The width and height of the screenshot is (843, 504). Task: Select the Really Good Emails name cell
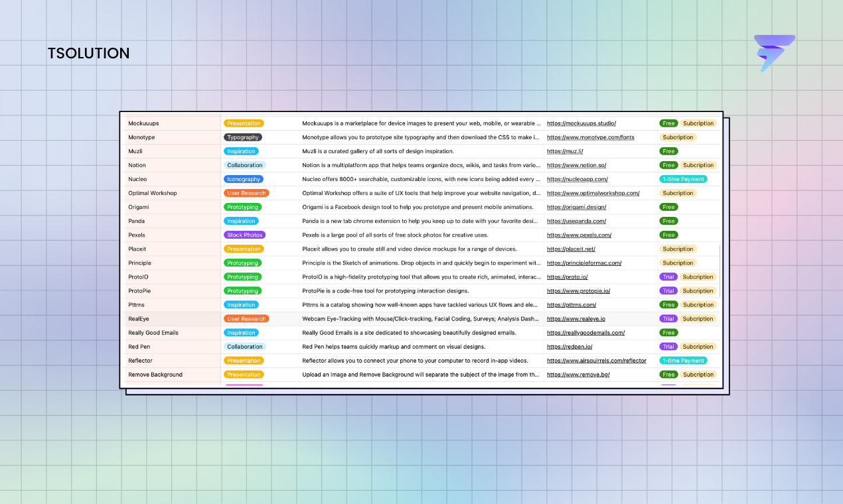pyautogui.click(x=173, y=332)
